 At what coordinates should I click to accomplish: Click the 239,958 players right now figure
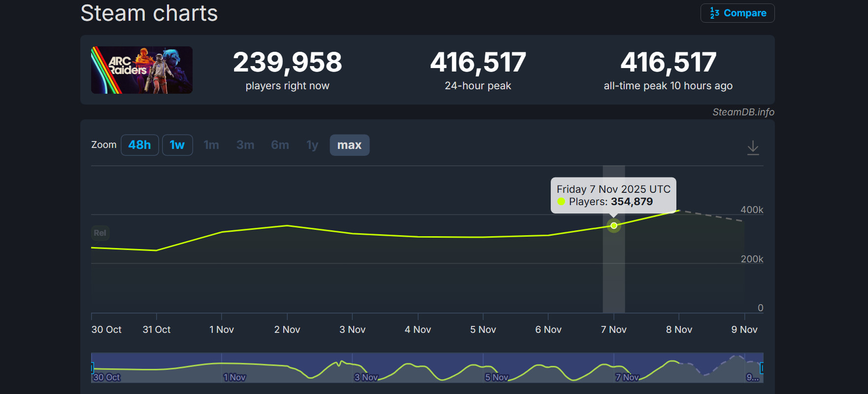click(x=288, y=63)
